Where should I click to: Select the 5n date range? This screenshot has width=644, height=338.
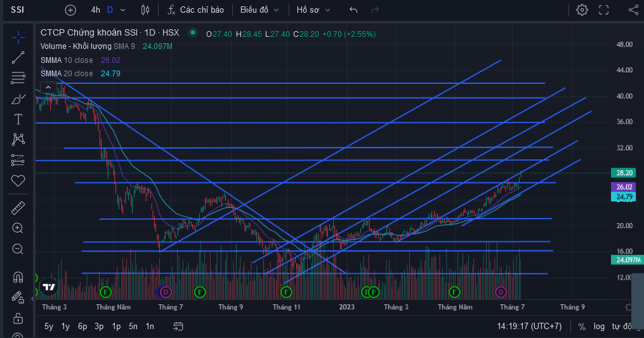click(x=133, y=327)
